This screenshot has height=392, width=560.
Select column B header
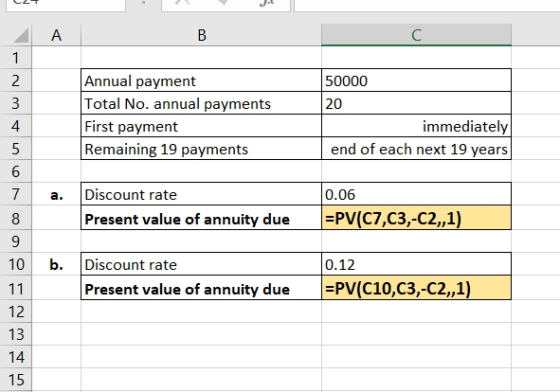point(201,35)
